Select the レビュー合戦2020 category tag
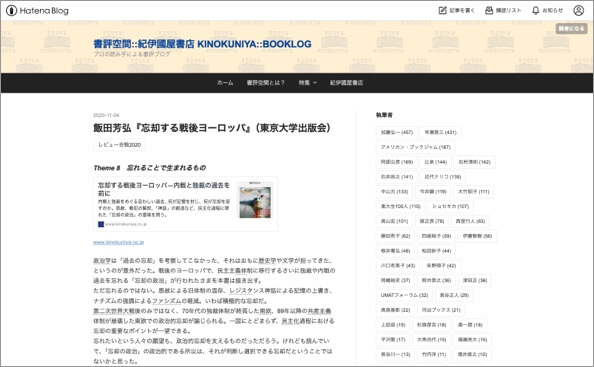The width and height of the screenshot is (594, 367). pyautogui.click(x=119, y=145)
